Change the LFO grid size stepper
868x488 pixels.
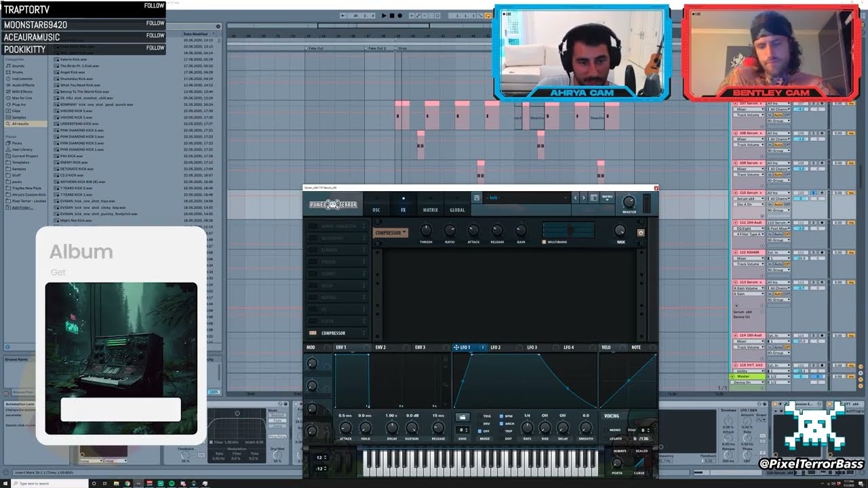coord(464,430)
